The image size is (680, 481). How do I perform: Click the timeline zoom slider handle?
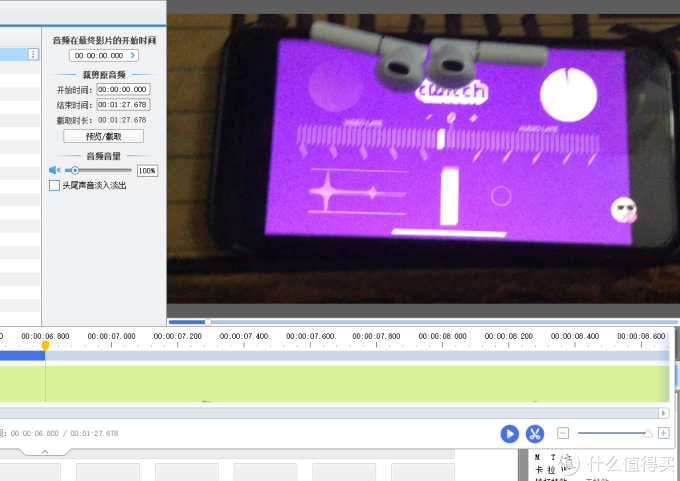647,433
